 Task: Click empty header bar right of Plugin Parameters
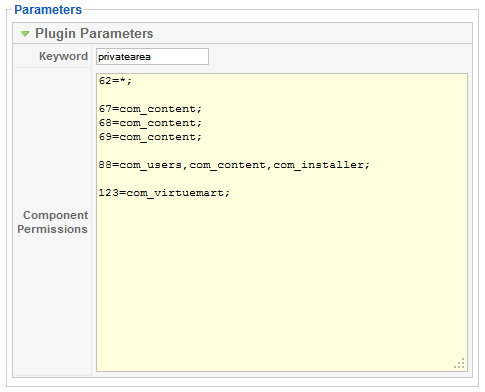pos(310,33)
